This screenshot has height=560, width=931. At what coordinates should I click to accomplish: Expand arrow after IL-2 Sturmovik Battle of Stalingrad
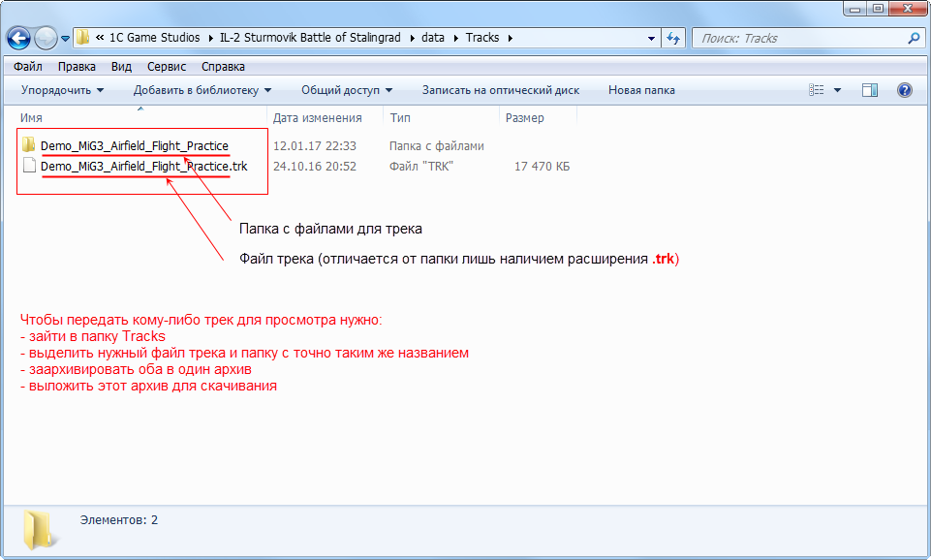click(x=412, y=38)
